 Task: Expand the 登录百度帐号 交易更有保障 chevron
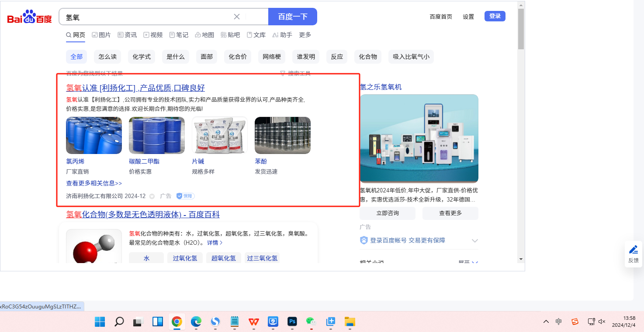click(x=475, y=241)
